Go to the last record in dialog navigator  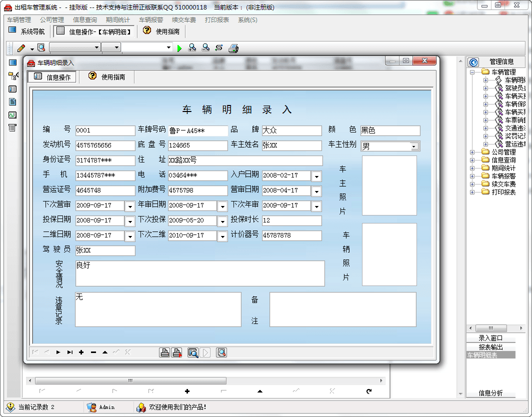(70, 352)
